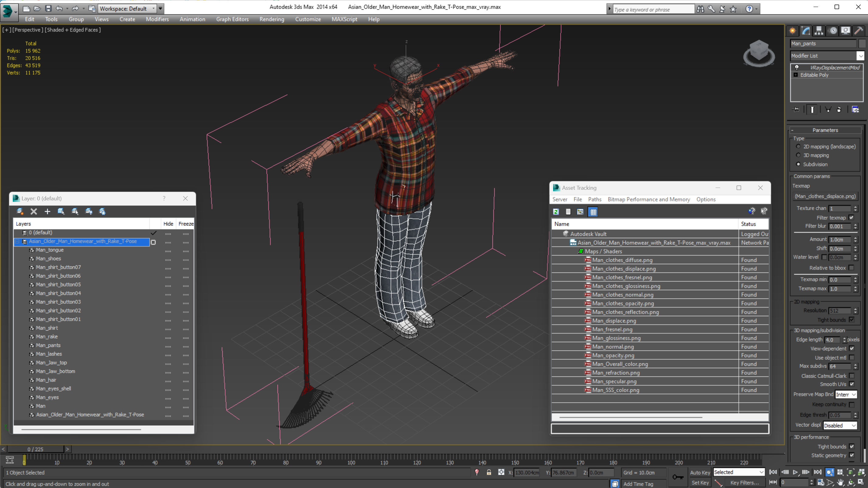The image size is (868, 488).
Task: Open the Utilities command panel tab
Action: coord(859,31)
